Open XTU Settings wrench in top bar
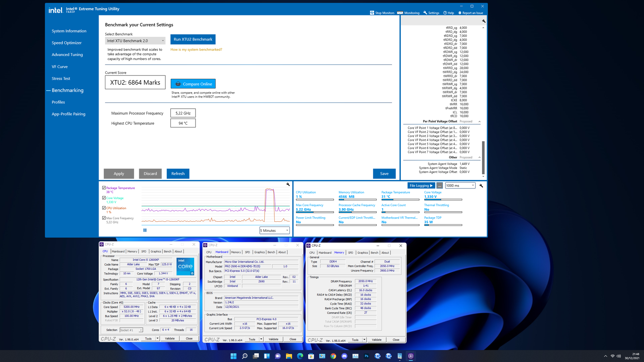644x362 pixels. pyautogui.click(x=425, y=13)
